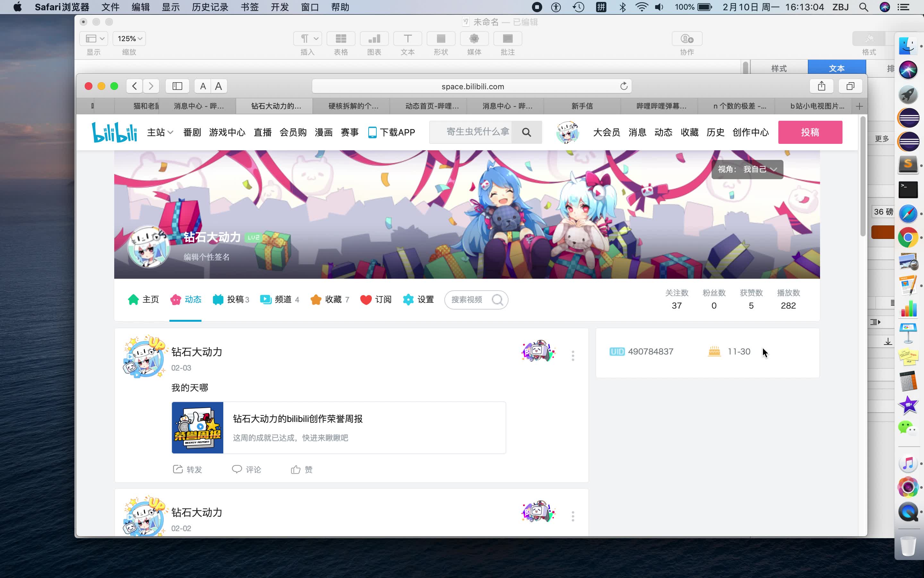Expand the 主站 dropdown
The height and width of the screenshot is (578, 924).
160,132
